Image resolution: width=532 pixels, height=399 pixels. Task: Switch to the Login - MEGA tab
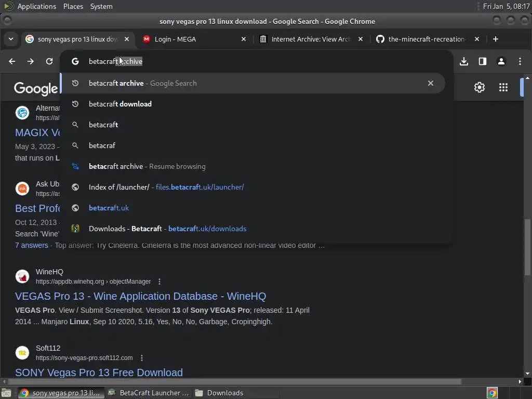coord(194,39)
